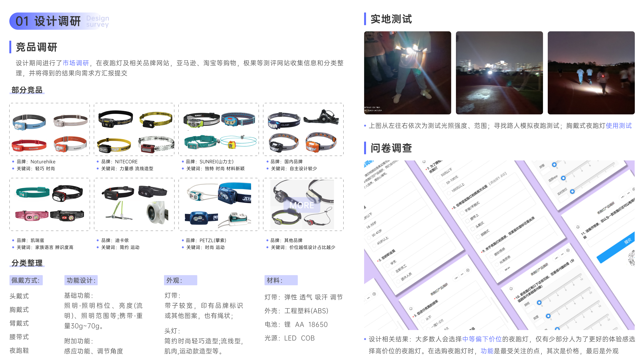Screen dimensions: 644x362
Task: Click the star favorite icon on question 11 card
Action: (x=578, y=227)
